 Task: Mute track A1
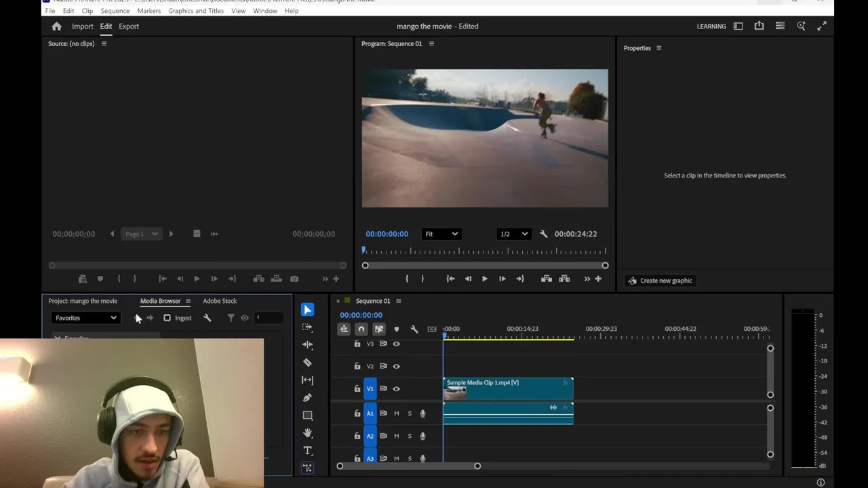[x=397, y=413]
